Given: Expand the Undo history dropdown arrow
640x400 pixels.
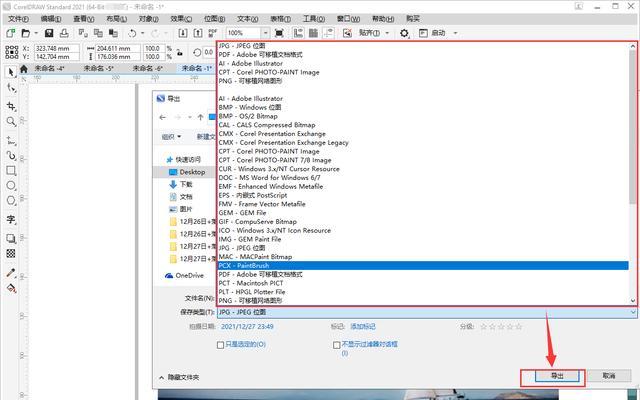Looking at the screenshot, I should tap(142, 33).
